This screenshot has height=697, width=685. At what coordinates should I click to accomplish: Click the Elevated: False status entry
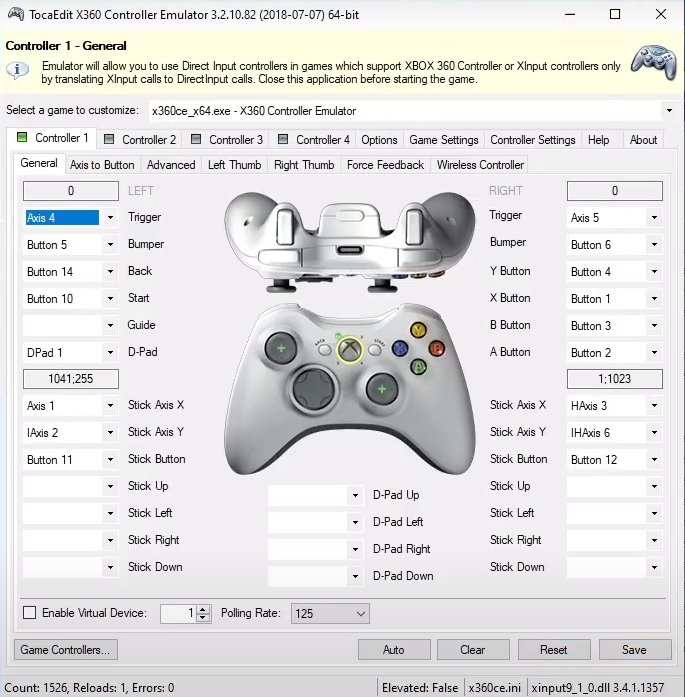click(420, 688)
